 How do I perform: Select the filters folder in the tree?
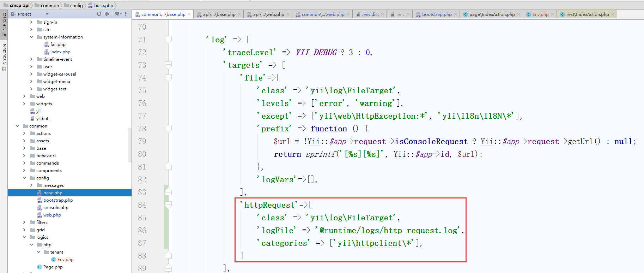[42, 222]
